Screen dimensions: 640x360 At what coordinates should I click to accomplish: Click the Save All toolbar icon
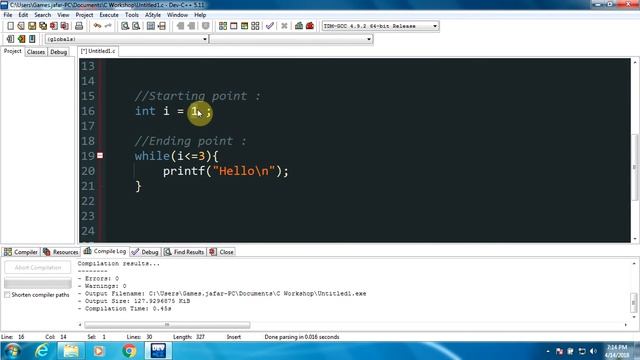(42, 26)
